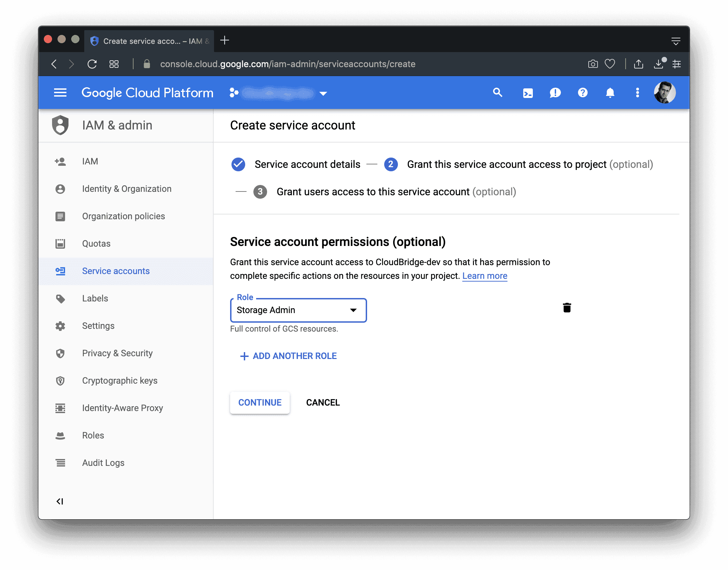728x570 pixels.
Task: Click ADD ANOTHER ROLE
Action: [x=289, y=356]
